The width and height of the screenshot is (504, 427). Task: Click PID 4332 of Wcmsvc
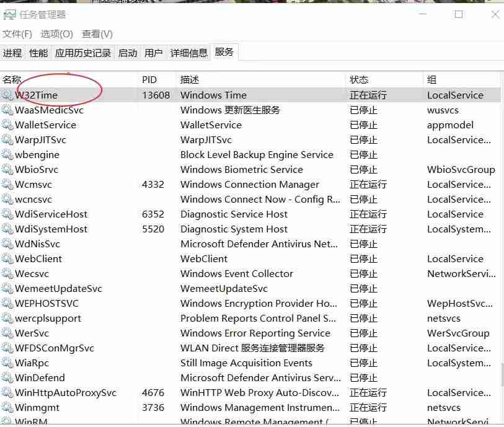click(x=153, y=184)
